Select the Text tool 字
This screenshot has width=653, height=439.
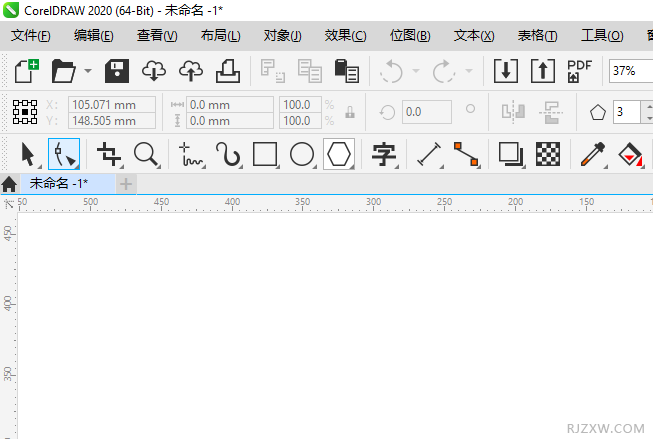[x=384, y=155]
